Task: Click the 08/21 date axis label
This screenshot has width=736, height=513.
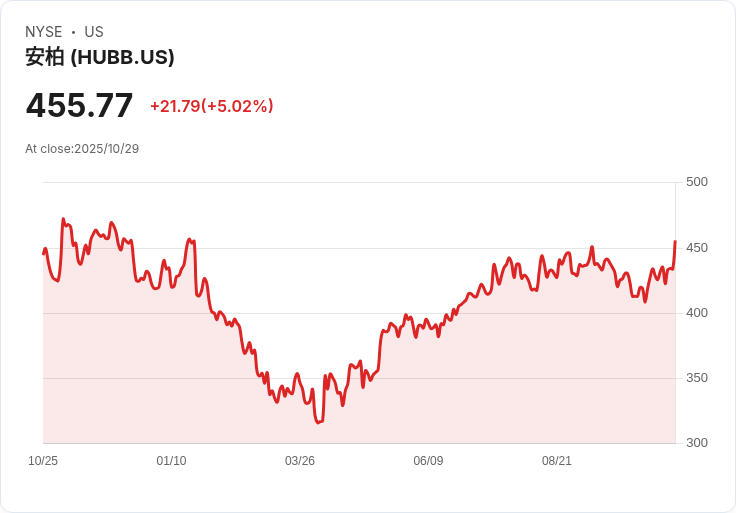Action: (x=557, y=461)
